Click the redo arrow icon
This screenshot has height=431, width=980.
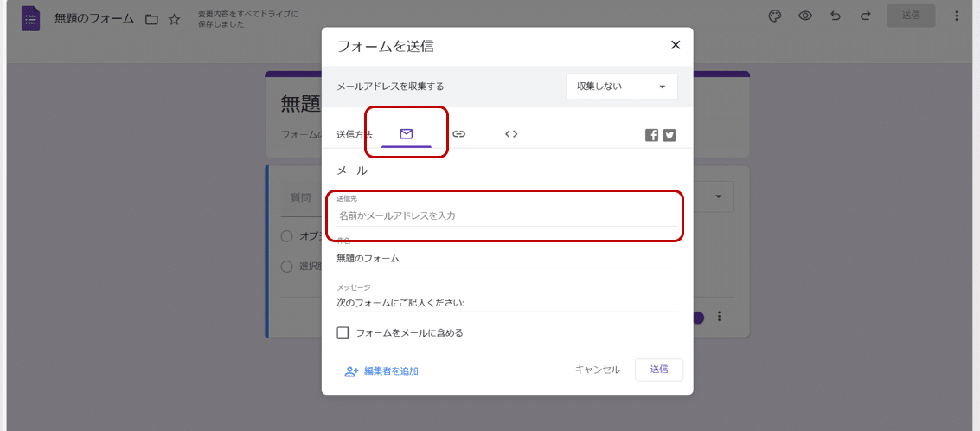864,16
